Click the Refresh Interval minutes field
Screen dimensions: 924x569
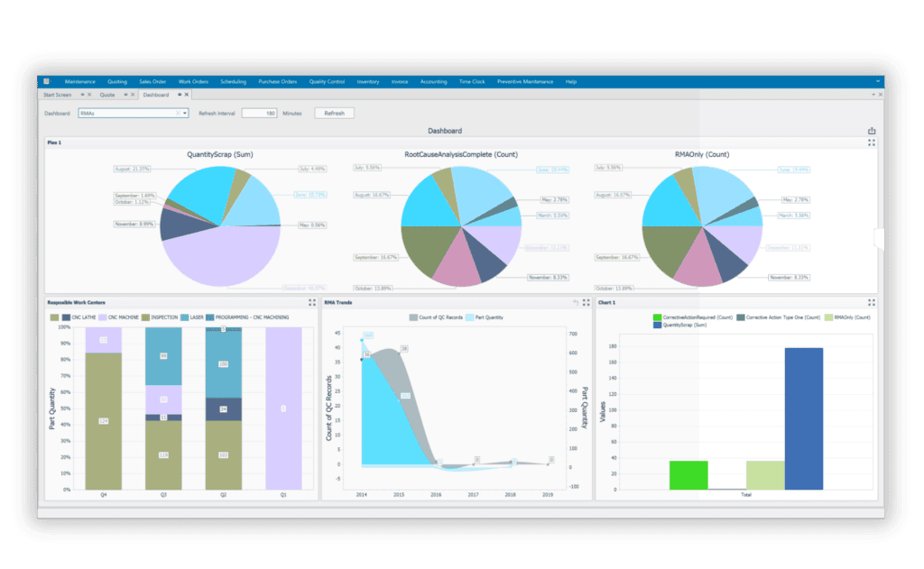(x=260, y=114)
